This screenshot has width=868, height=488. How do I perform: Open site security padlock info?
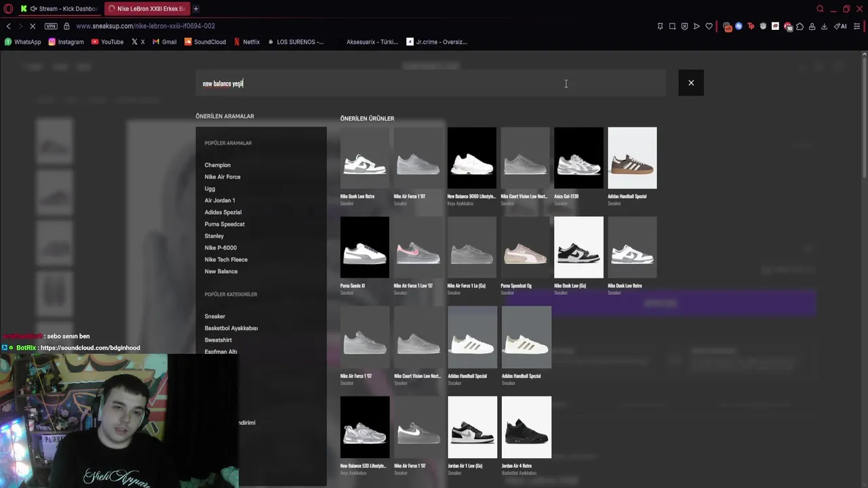(66, 26)
